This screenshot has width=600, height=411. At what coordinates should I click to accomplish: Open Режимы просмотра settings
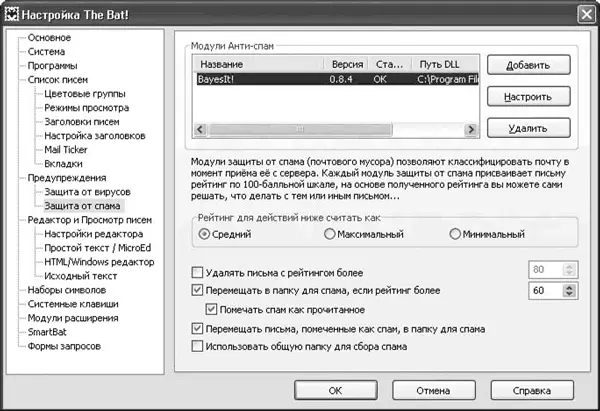point(86,108)
